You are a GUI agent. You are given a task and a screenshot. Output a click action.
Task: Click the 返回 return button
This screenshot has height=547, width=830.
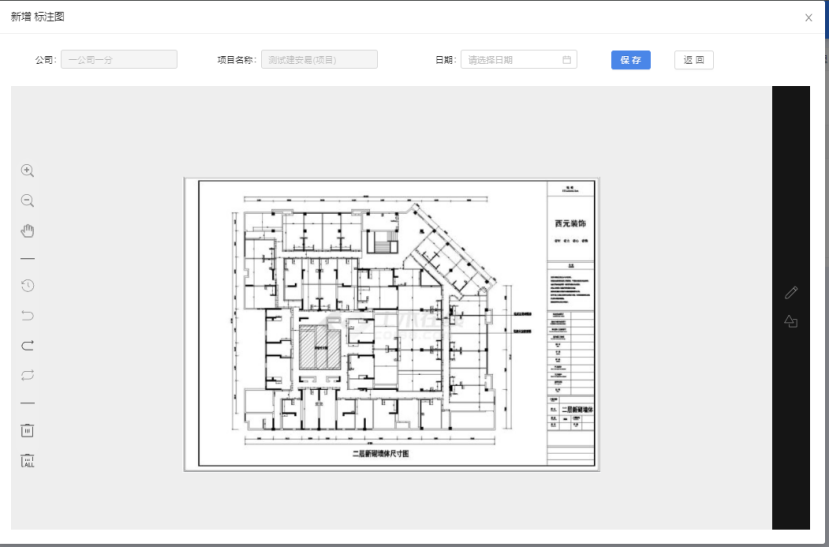click(x=693, y=60)
